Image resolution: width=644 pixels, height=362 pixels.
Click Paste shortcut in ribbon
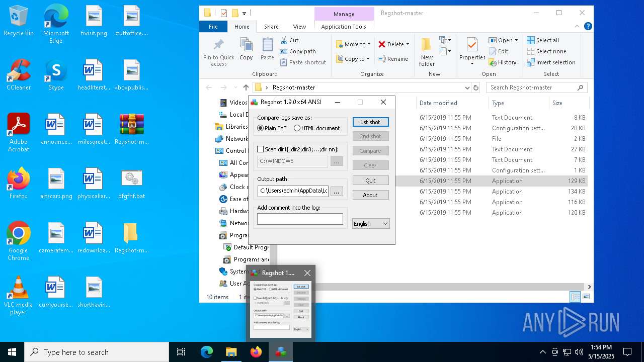(303, 62)
